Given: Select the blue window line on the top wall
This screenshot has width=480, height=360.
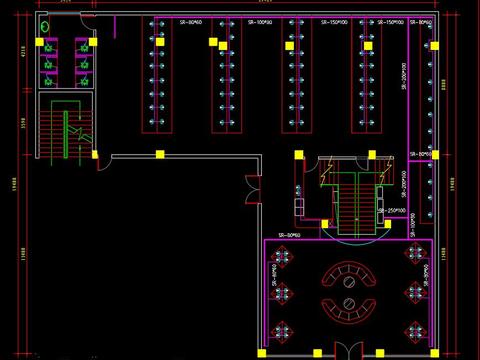Looking at the screenshot, I should click(x=64, y=13).
